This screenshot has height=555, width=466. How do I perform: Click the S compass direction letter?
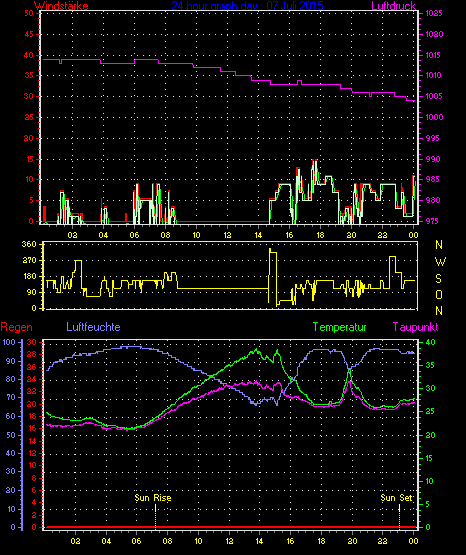point(438,279)
